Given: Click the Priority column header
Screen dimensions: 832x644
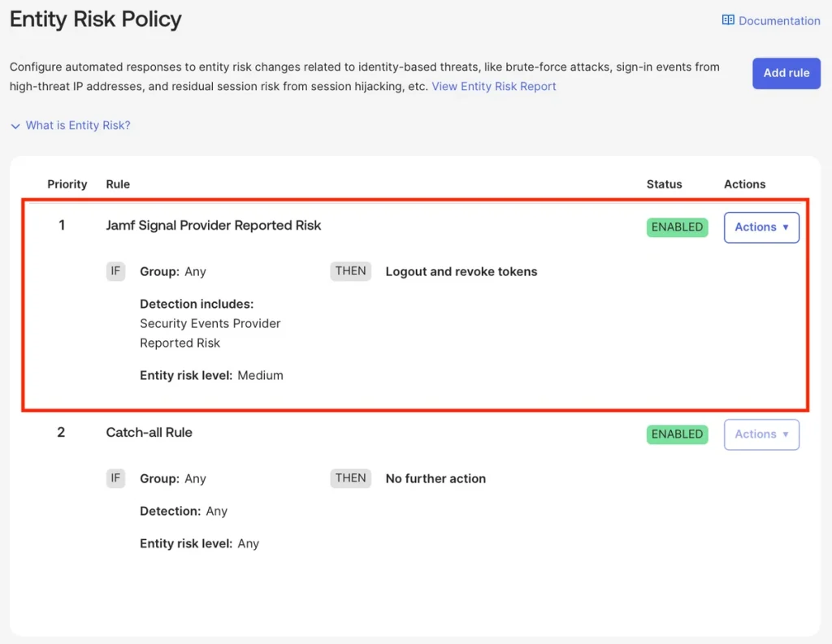Looking at the screenshot, I should [x=67, y=184].
